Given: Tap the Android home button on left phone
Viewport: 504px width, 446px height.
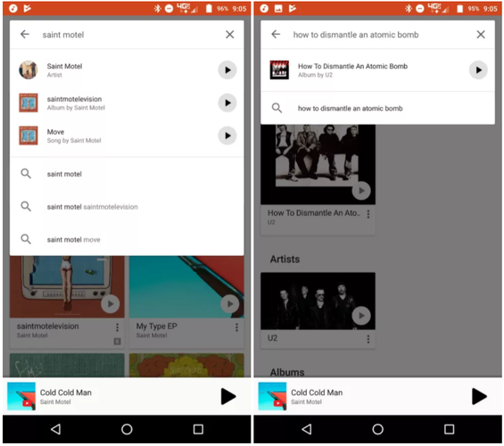Looking at the screenshot, I should pyautogui.click(x=127, y=429).
